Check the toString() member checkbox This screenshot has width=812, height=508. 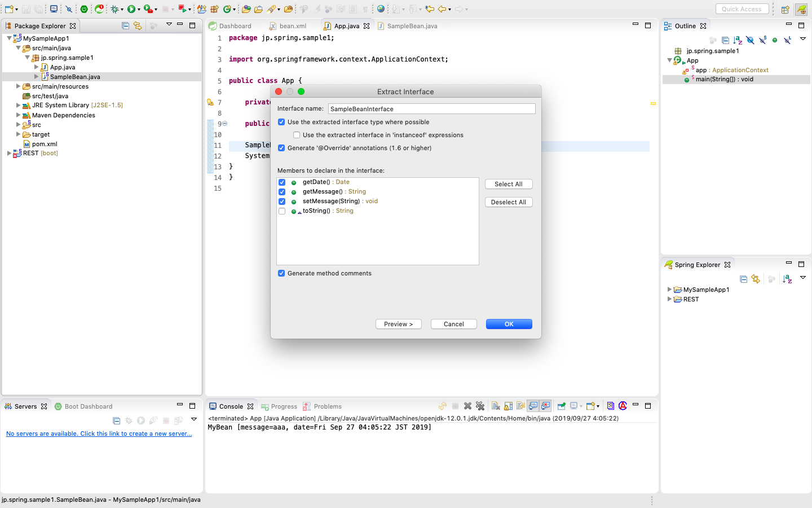(x=282, y=211)
